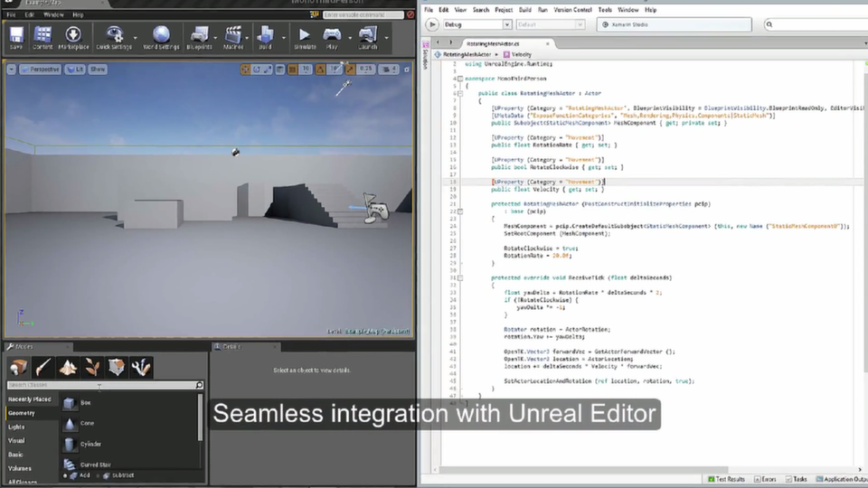This screenshot has height=488, width=868.
Task: Click the rotate gizmo icon in viewport
Action: [x=256, y=70]
